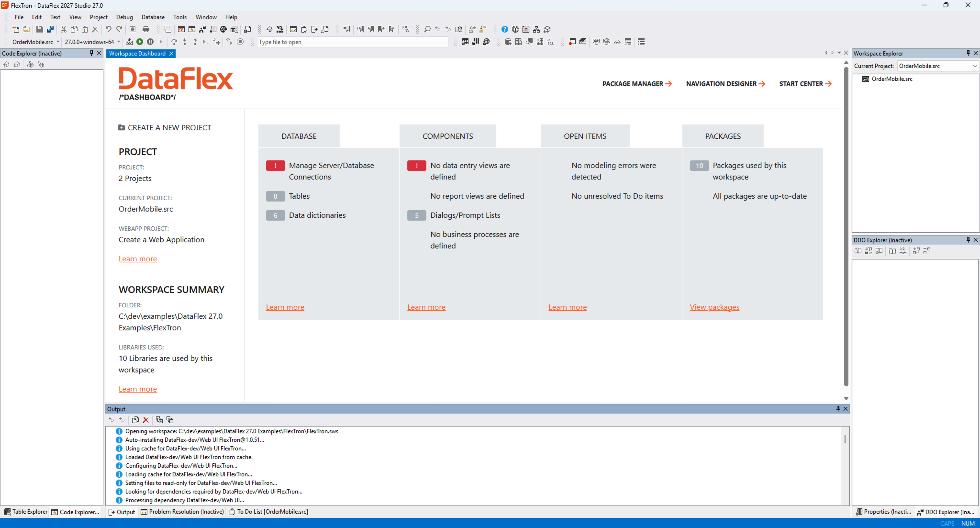Open the Database menu
The width and height of the screenshot is (980, 528).
153,17
